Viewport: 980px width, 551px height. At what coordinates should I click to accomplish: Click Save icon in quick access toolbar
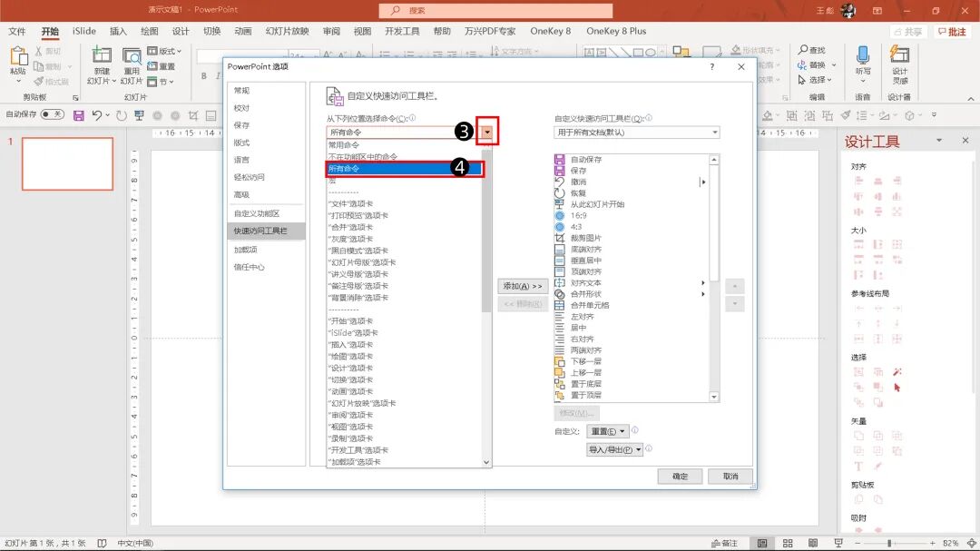pos(78,115)
